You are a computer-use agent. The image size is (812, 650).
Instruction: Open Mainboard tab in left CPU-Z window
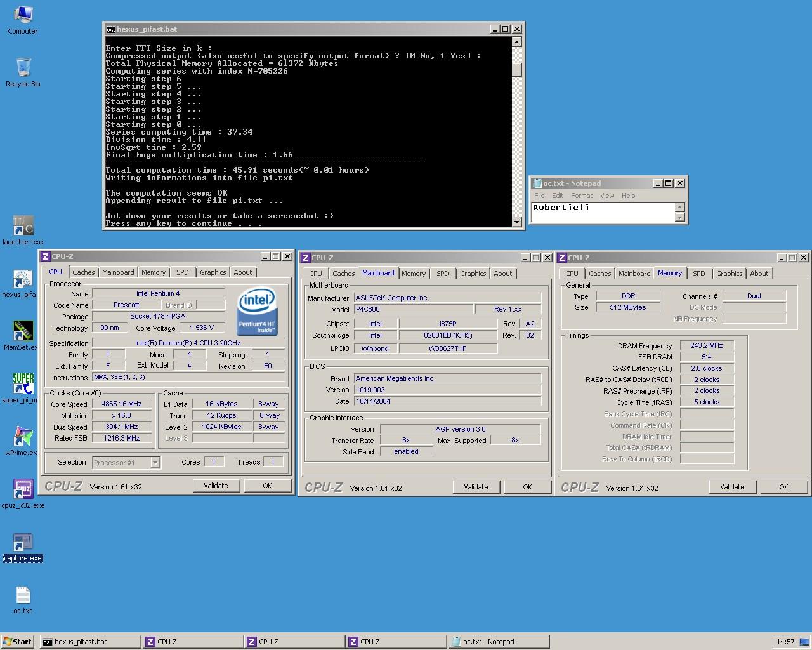(118, 272)
